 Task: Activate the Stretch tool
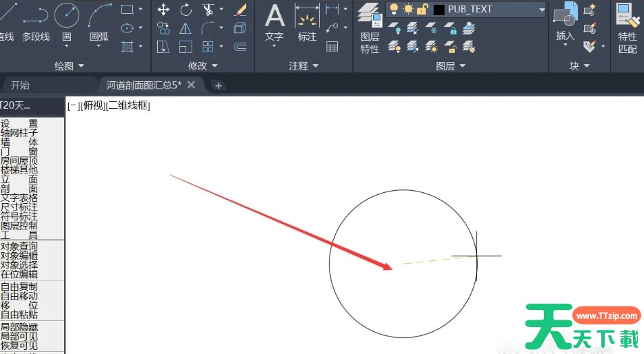(x=163, y=47)
